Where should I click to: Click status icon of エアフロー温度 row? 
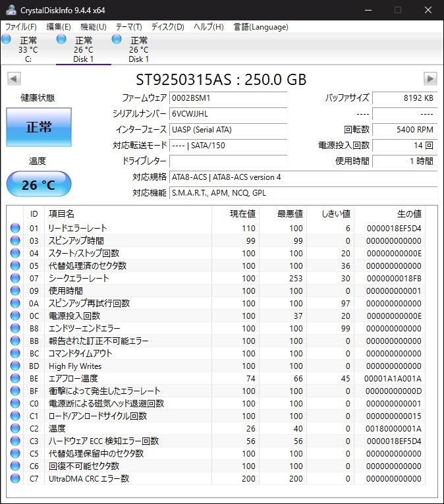click(15, 378)
